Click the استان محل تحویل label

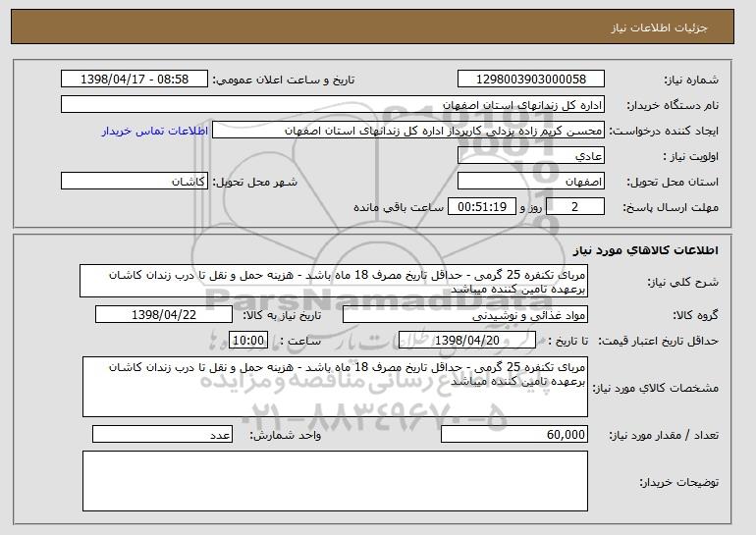coord(673,182)
